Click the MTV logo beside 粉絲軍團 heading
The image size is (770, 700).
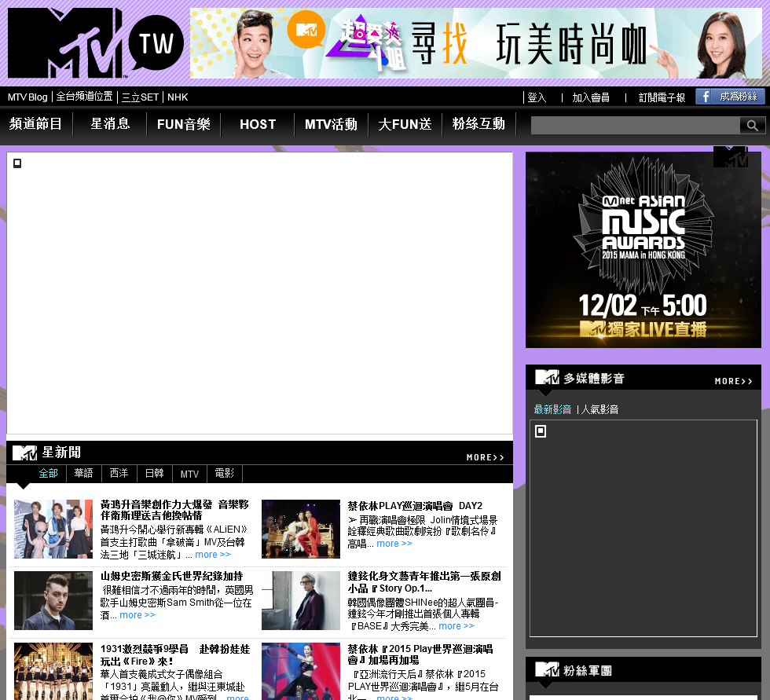pyautogui.click(x=547, y=669)
